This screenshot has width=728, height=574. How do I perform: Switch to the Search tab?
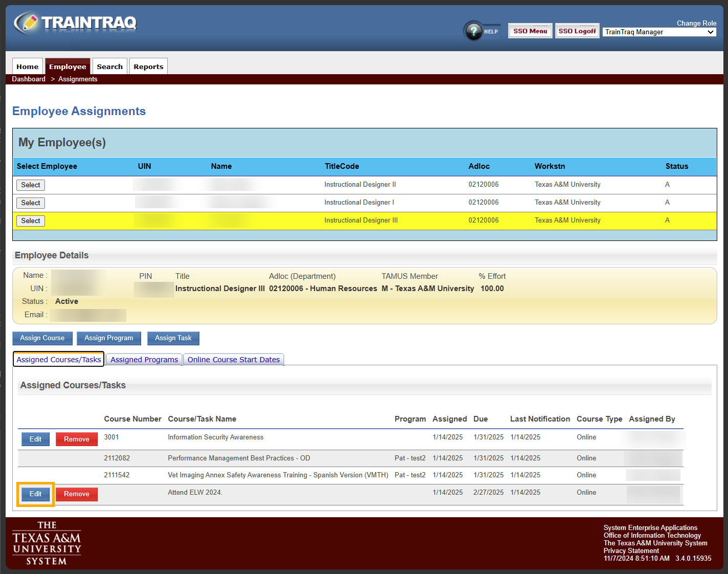(x=109, y=67)
